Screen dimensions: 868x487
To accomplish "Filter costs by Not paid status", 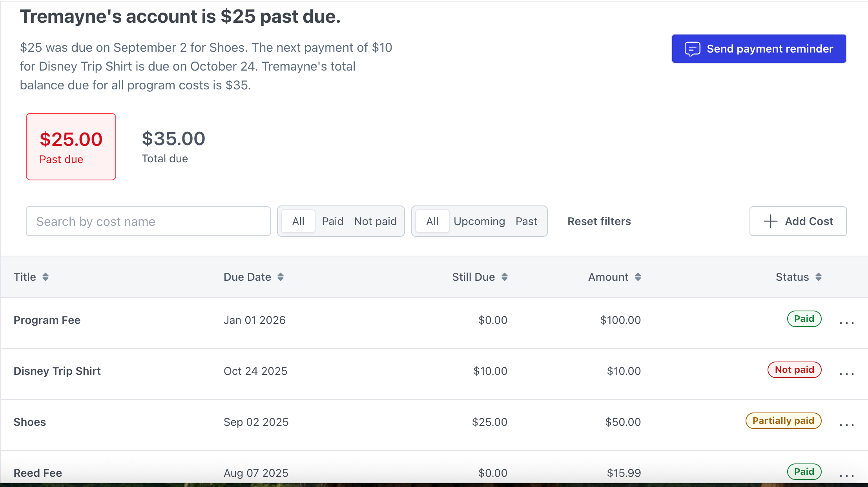I will click(375, 222).
